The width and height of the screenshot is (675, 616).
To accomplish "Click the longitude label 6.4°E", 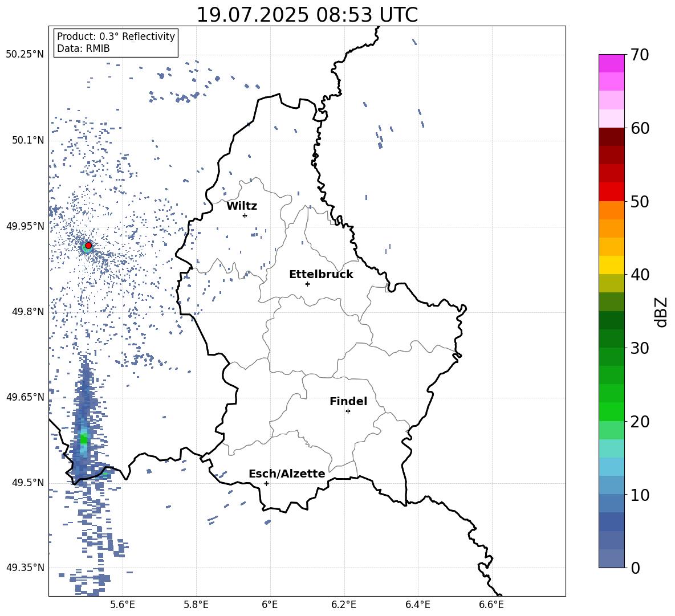I will click(417, 605).
